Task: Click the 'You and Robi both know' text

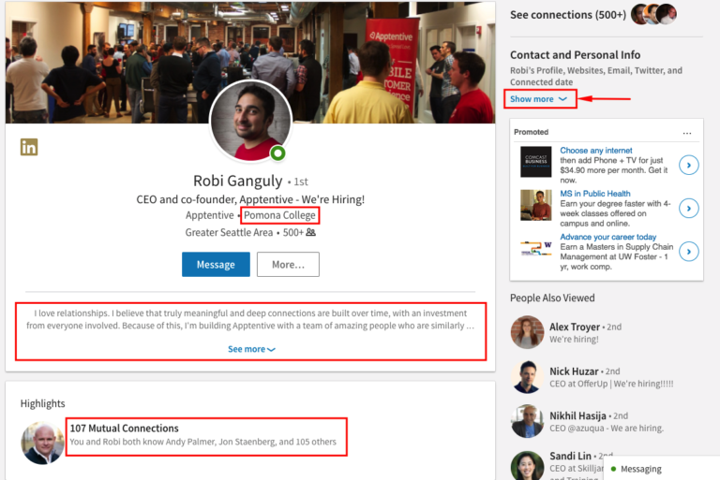Action: coord(203,442)
